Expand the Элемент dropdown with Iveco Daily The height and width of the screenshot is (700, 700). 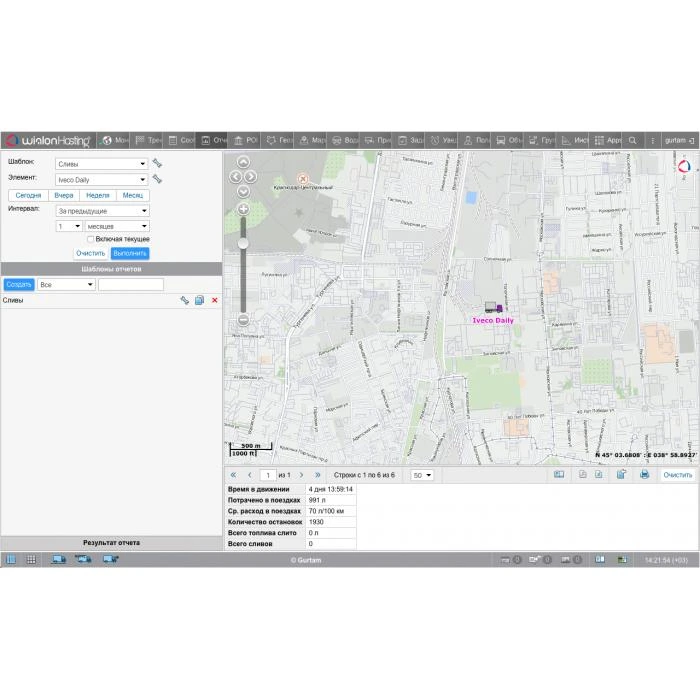[x=100, y=180]
